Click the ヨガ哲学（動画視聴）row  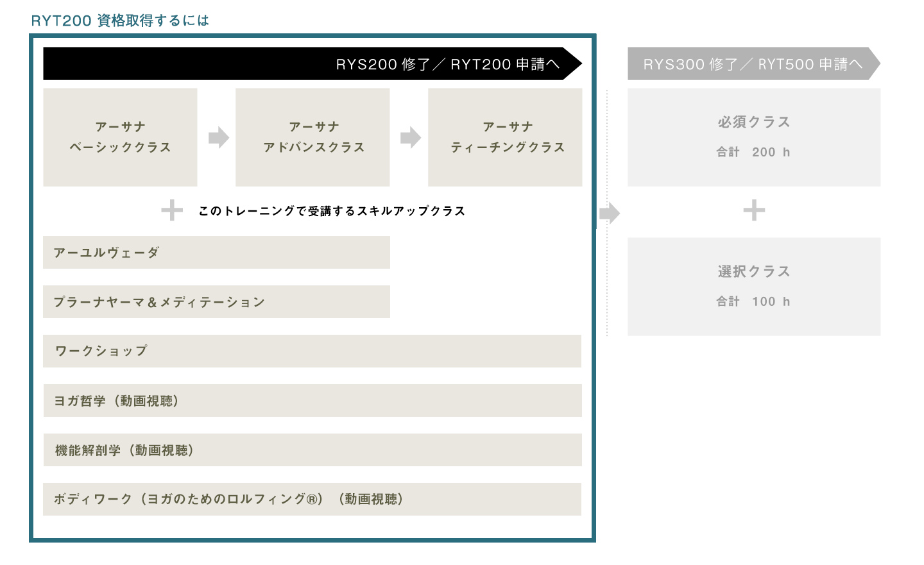pos(312,400)
